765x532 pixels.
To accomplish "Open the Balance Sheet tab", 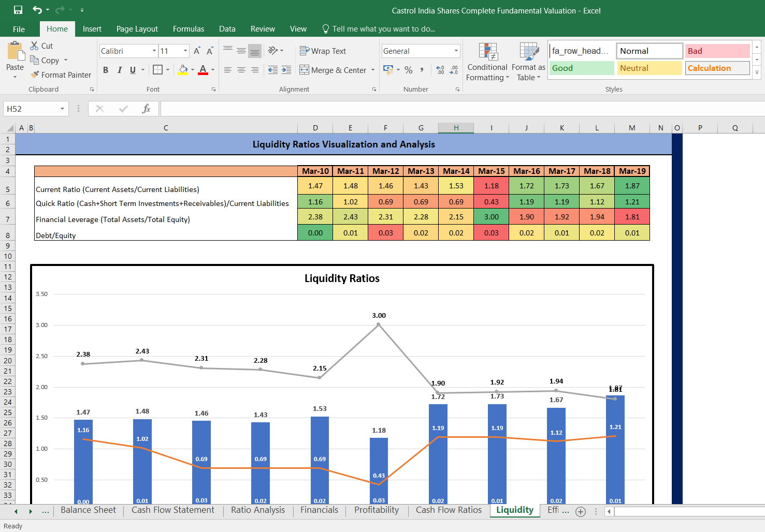I will 88,510.
